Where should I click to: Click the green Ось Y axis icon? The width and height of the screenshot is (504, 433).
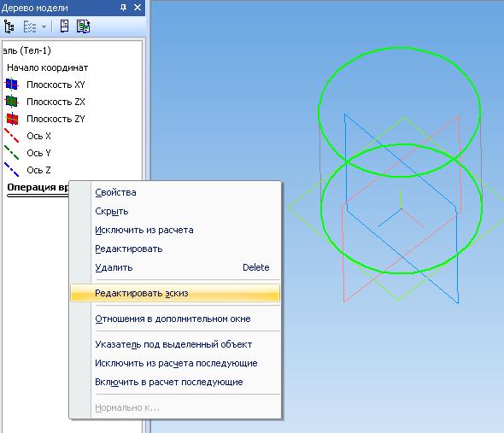[x=12, y=153]
